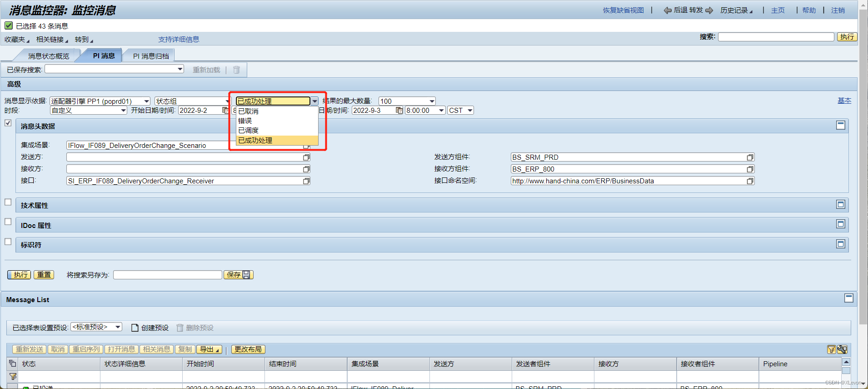Click the 注销 link
Viewport: 868px width, 389px height.
point(838,10)
